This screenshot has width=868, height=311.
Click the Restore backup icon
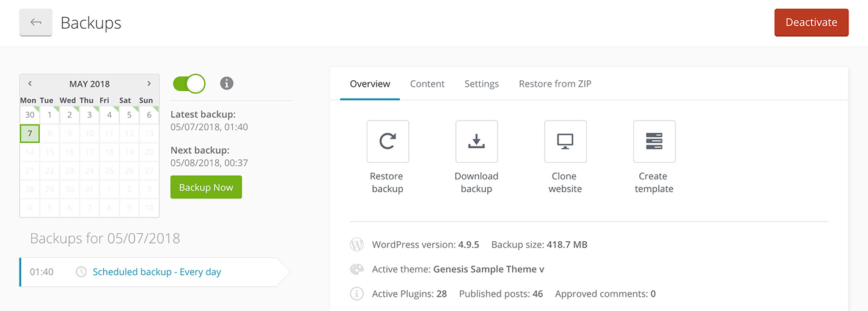click(388, 141)
